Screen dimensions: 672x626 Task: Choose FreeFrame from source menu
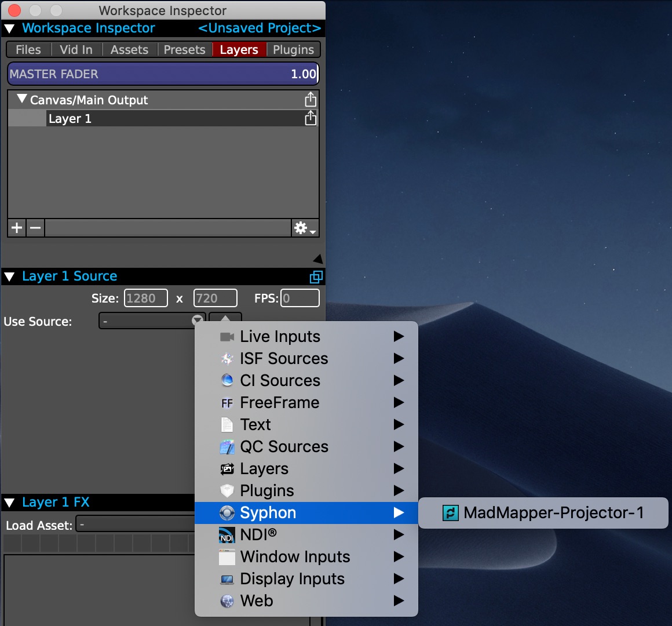(306, 403)
